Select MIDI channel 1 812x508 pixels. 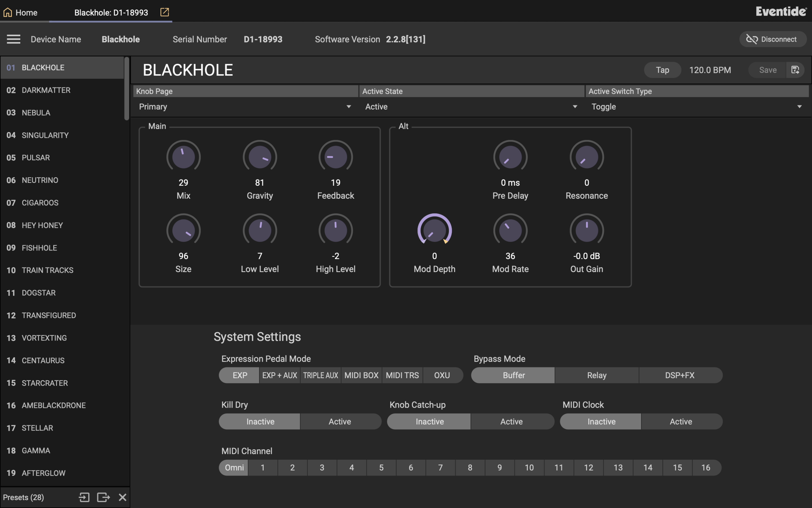(x=263, y=468)
